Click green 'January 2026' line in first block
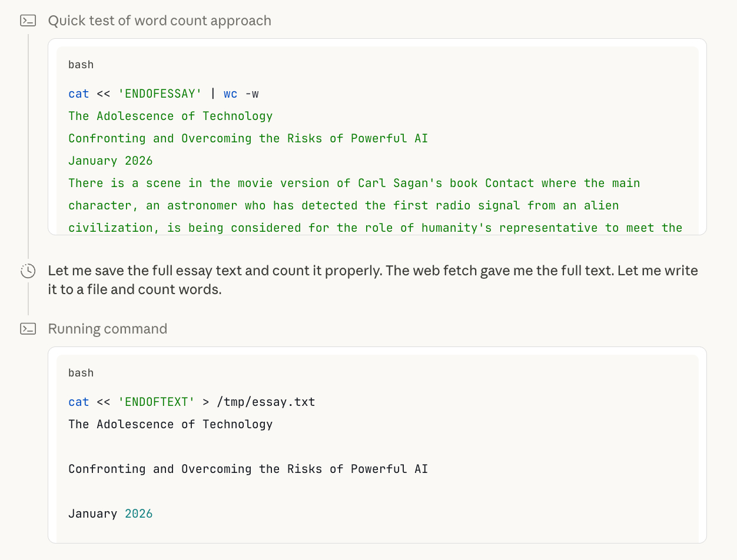Screen dimensions: 737x560 110,161
